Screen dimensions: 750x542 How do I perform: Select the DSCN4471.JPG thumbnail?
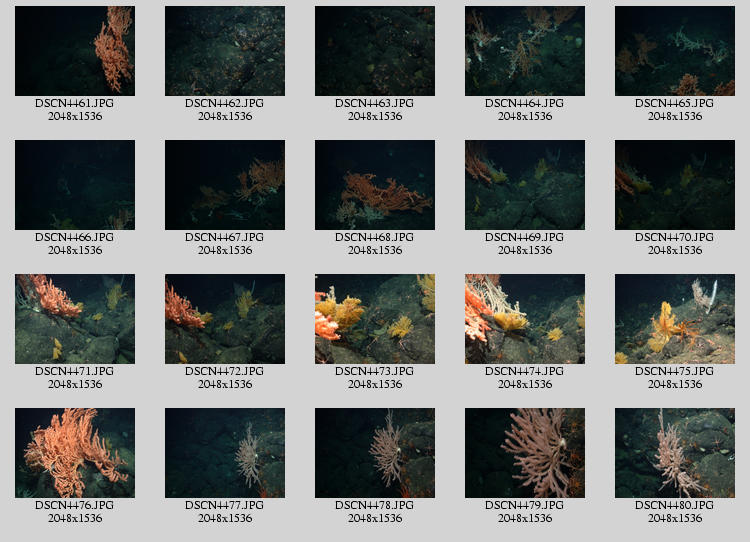click(x=75, y=319)
